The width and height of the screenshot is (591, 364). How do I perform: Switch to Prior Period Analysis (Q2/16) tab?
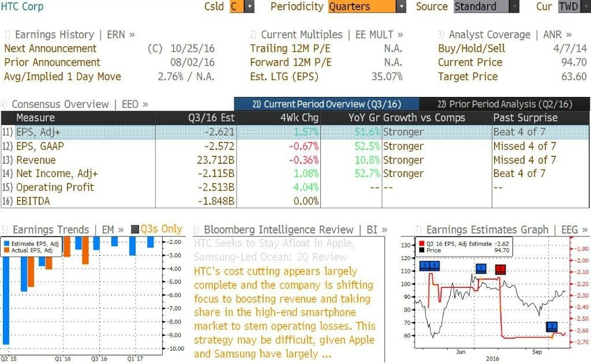(504, 104)
